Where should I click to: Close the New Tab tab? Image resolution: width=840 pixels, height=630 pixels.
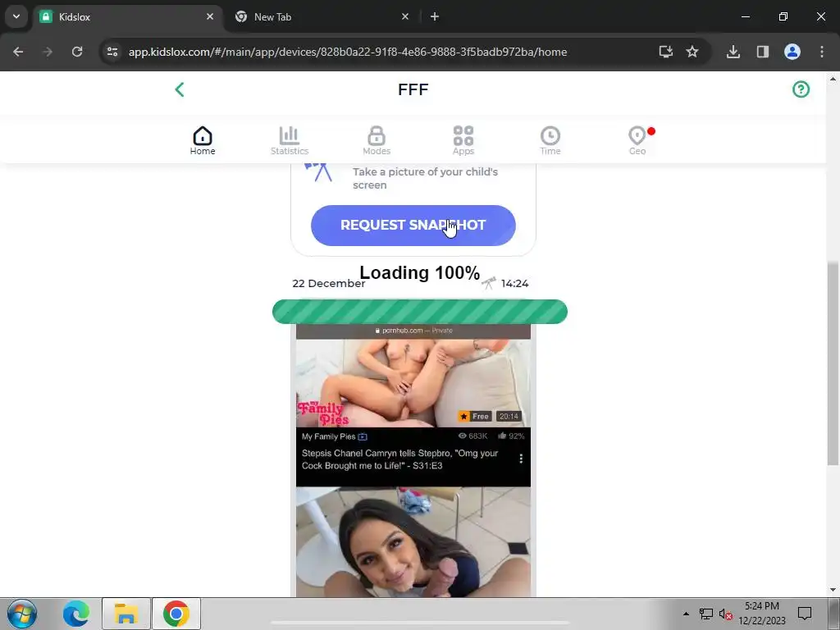[405, 16]
